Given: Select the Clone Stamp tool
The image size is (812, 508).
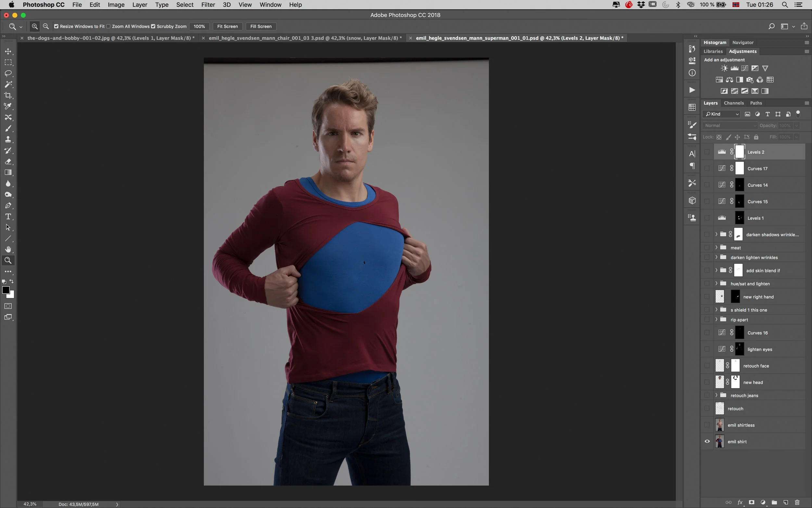Looking at the screenshot, I should (8, 139).
